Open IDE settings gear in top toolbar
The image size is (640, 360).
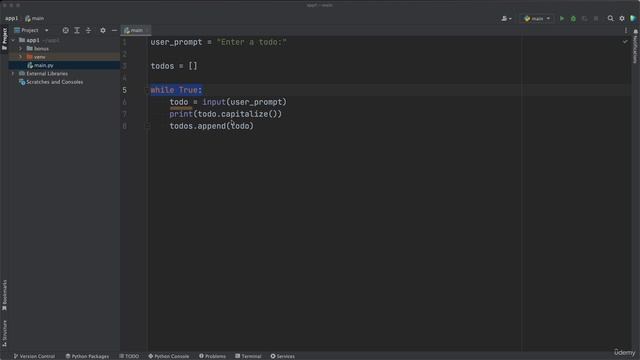(622, 18)
